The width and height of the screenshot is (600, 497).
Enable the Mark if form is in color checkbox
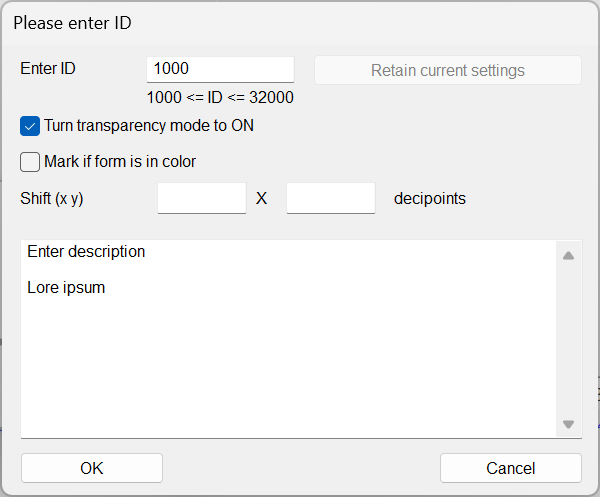(x=30, y=161)
